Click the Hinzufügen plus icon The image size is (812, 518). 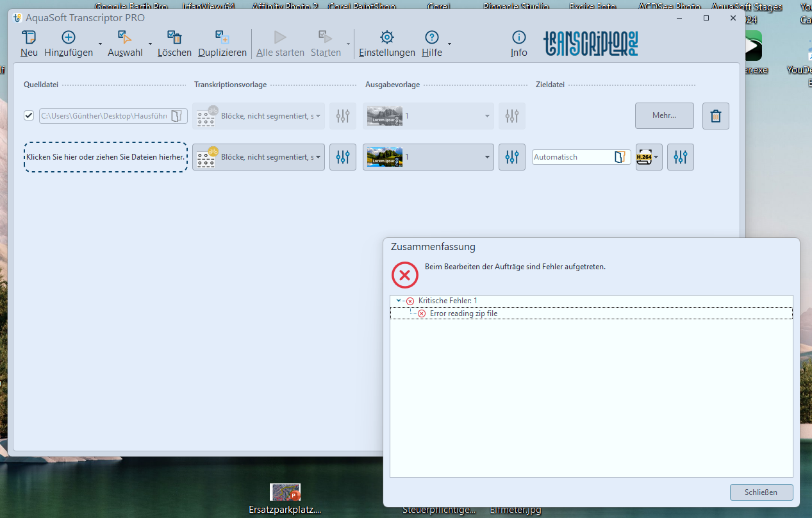tap(68, 38)
